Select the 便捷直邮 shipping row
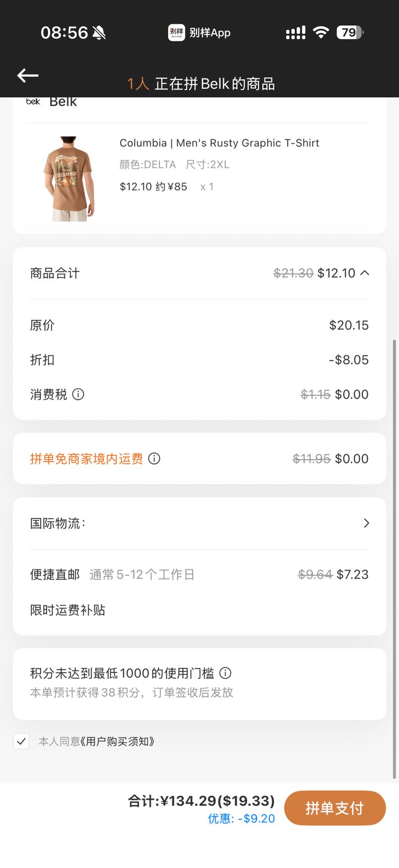This screenshot has height=868, width=399. pyautogui.click(x=199, y=575)
